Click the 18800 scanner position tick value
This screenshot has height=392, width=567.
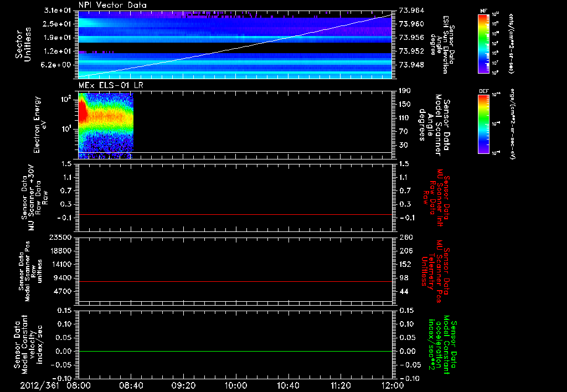pos(61,251)
